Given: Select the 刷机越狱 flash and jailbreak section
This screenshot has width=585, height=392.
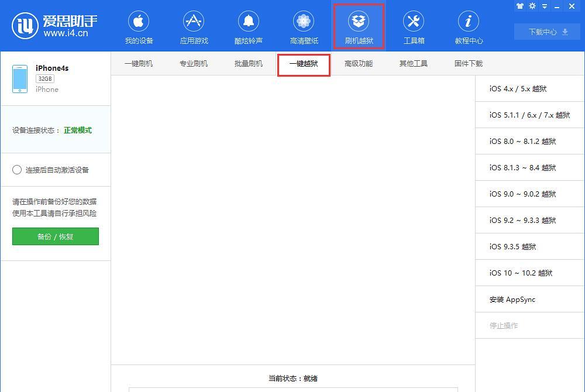Looking at the screenshot, I should point(359,26).
